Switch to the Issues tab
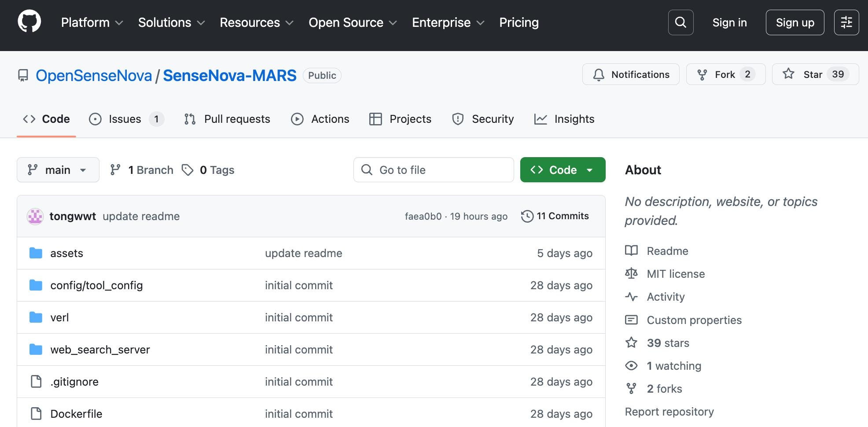The width and height of the screenshot is (868, 427). [x=126, y=119]
